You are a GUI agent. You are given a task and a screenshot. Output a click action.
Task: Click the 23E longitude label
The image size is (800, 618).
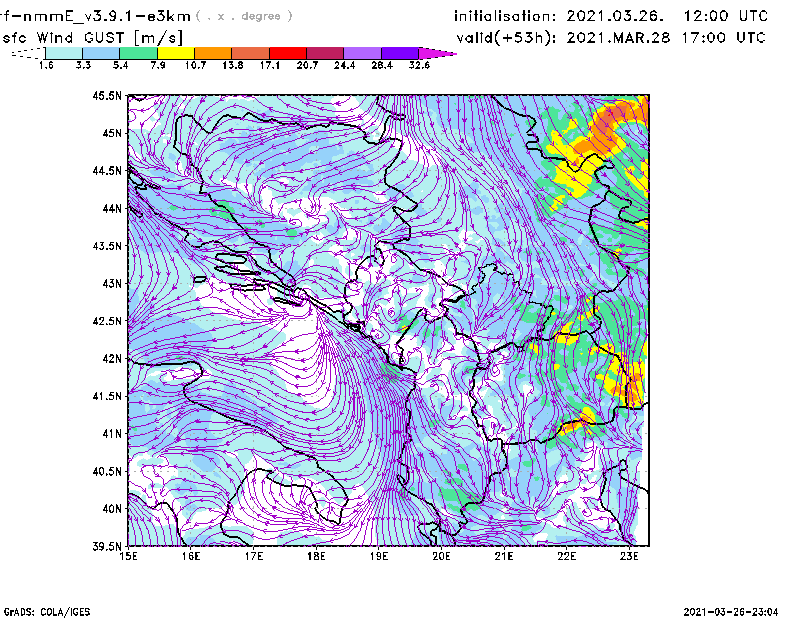pyautogui.click(x=629, y=556)
